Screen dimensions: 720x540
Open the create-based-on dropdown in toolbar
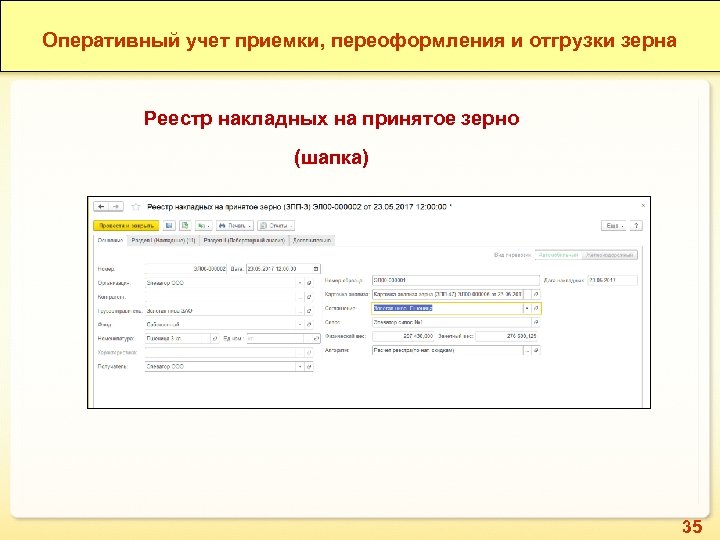[x=203, y=225]
